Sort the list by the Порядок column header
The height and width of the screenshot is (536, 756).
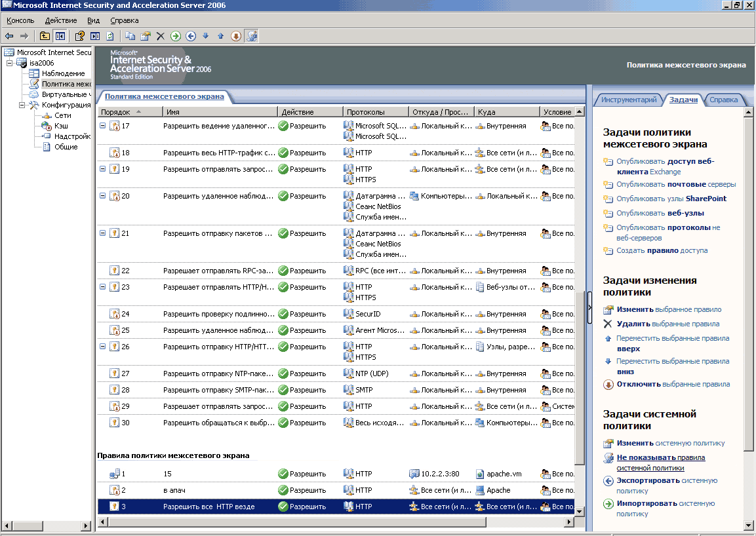(x=130, y=112)
